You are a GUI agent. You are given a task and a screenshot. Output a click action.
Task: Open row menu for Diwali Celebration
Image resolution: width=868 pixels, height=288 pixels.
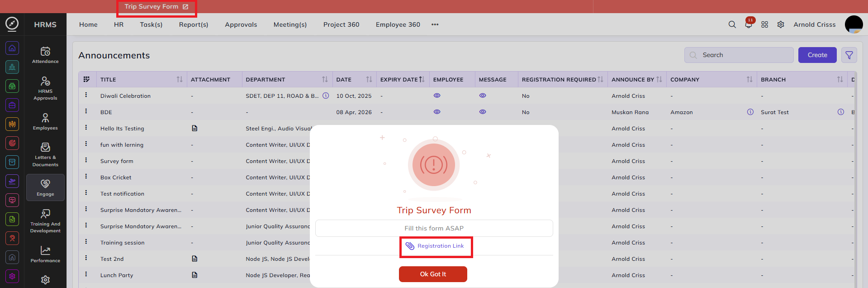click(x=86, y=95)
